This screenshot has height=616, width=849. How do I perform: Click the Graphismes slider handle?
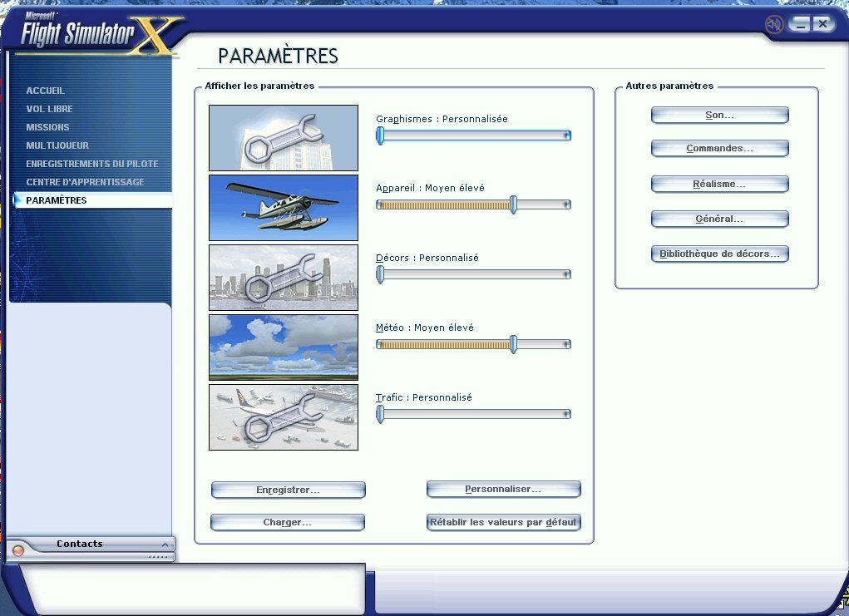[380, 136]
